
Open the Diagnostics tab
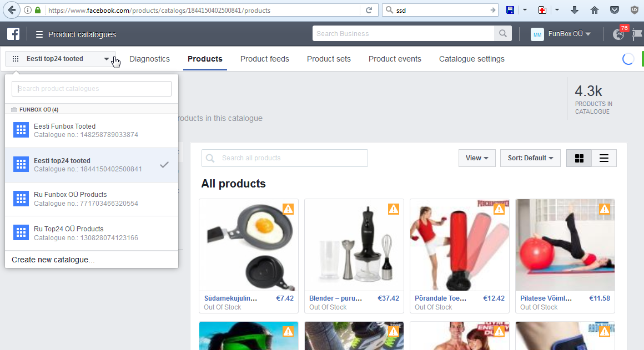pyautogui.click(x=149, y=59)
